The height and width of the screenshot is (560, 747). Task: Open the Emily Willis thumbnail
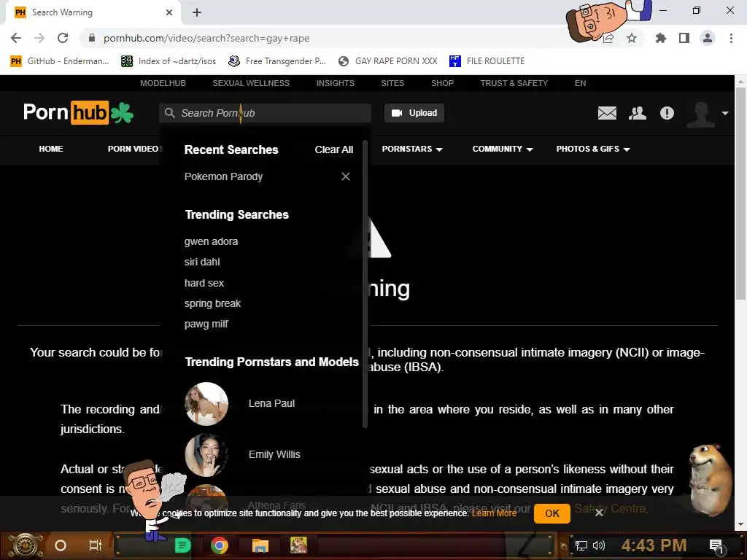[x=206, y=455]
